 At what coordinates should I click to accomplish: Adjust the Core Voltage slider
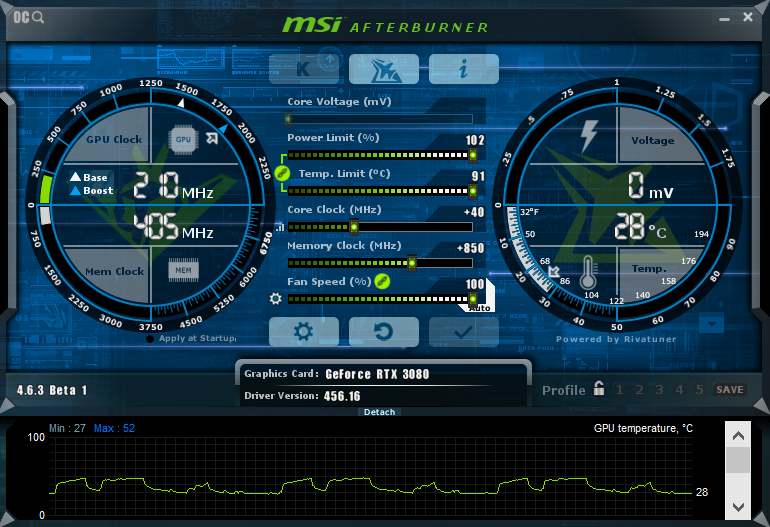click(x=379, y=119)
